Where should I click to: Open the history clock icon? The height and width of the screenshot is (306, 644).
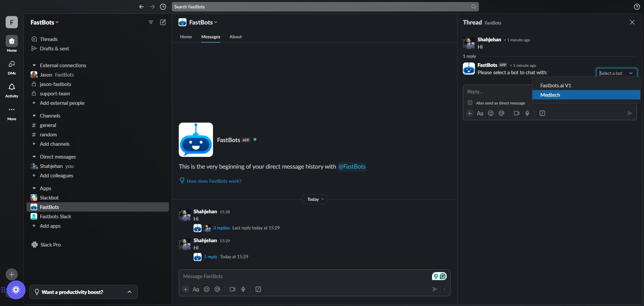(x=163, y=7)
